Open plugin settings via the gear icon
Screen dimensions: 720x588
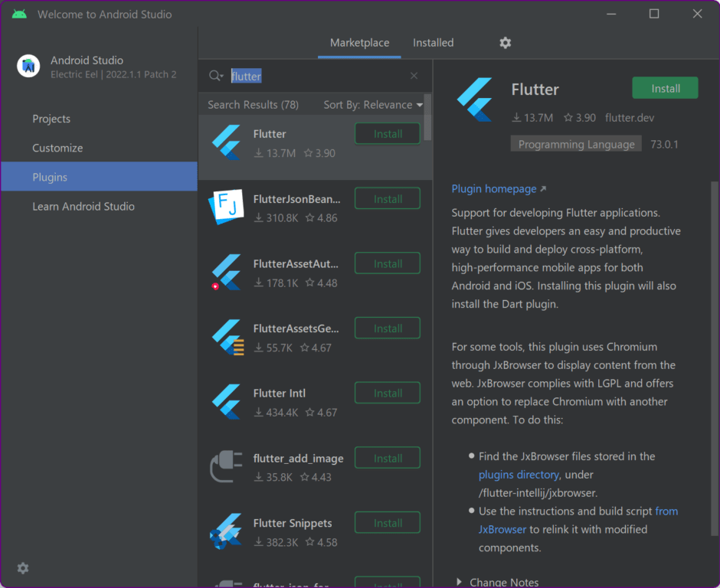coord(505,43)
